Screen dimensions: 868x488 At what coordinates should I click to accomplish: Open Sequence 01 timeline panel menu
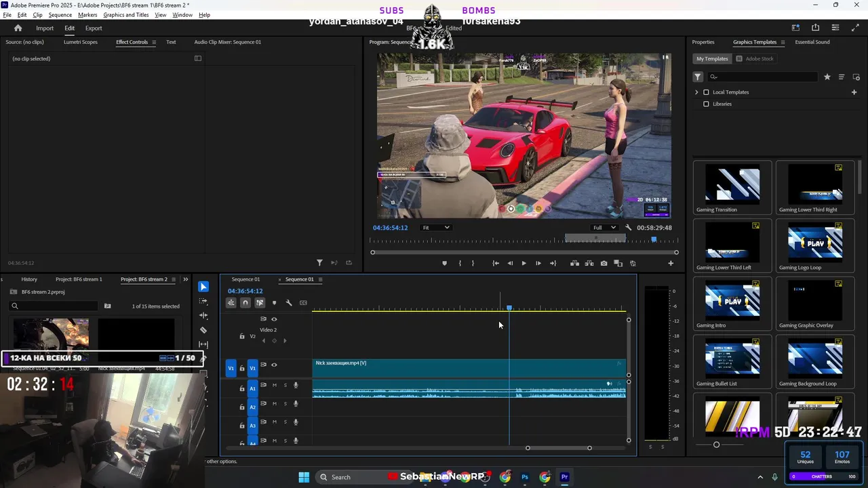click(320, 279)
